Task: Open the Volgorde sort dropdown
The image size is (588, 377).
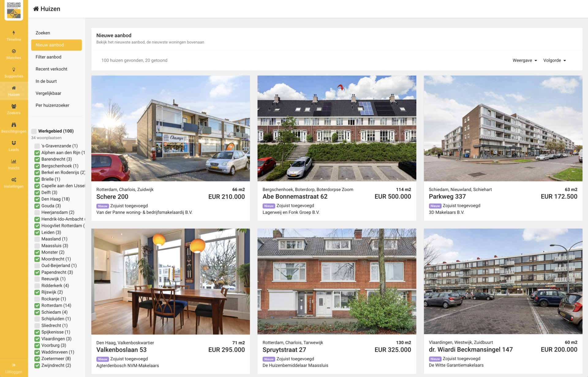Action: (x=554, y=60)
